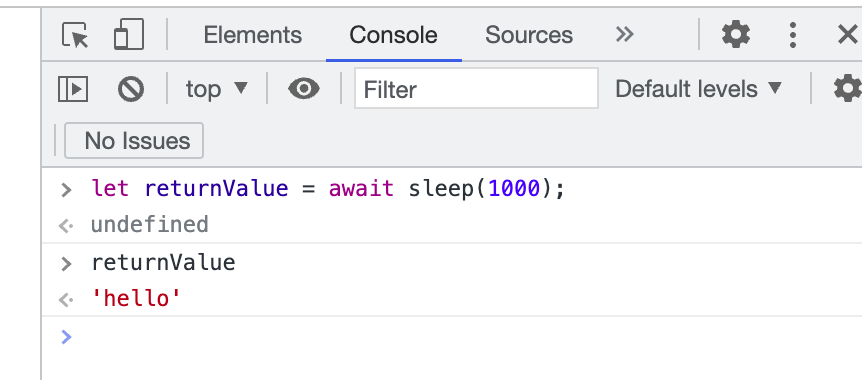
Task: Select the 'let returnValue = await sleep(1000);' line
Action: 328,189
